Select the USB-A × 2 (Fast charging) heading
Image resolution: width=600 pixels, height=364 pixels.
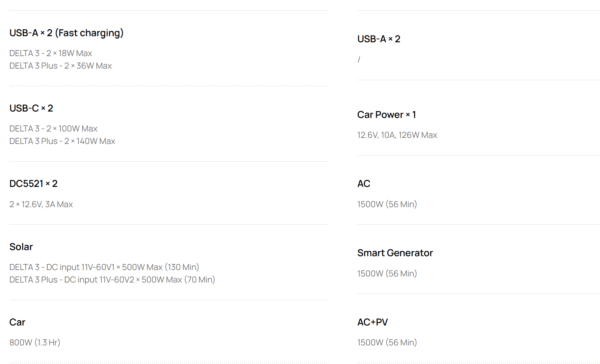pos(67,33)
